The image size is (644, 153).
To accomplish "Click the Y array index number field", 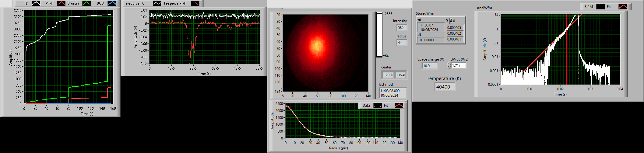I will pyautogui.click(x=458, y=21).
